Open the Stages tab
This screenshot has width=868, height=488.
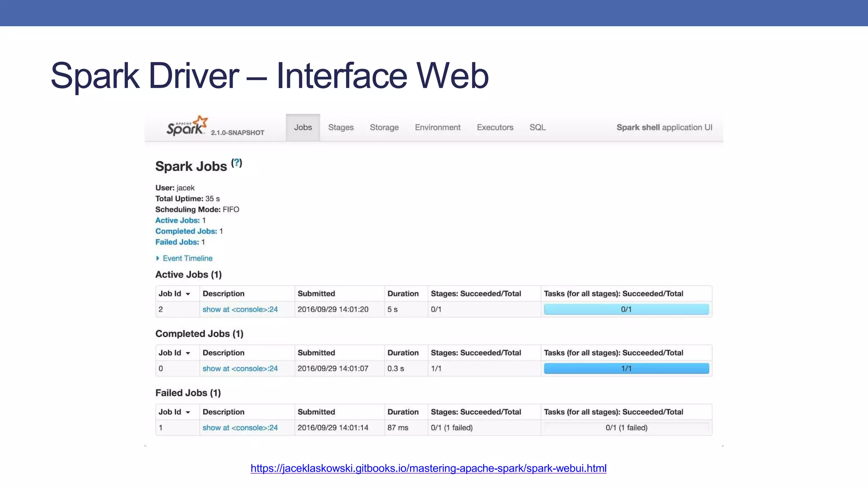[341, 128]
